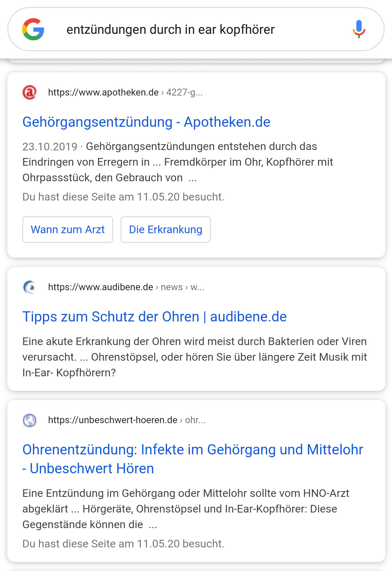Jump to the 'Die Erkrankung' section

click(166, 230)
